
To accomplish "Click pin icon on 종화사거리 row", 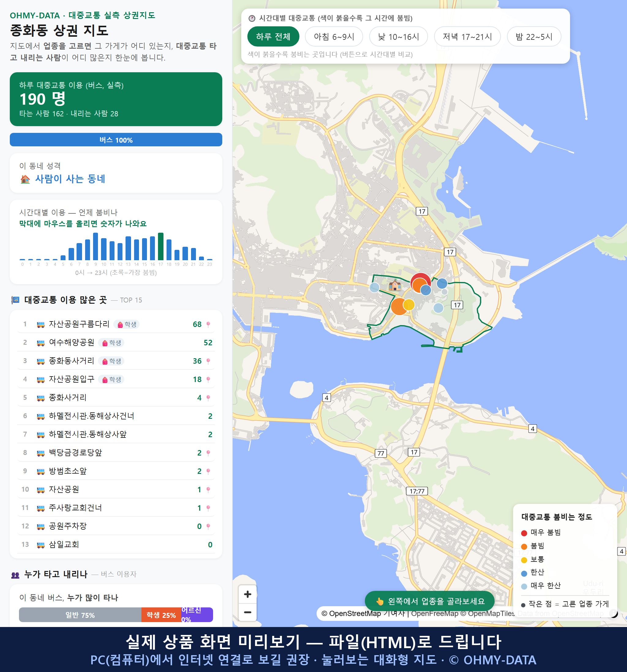I will coord(208,398).
